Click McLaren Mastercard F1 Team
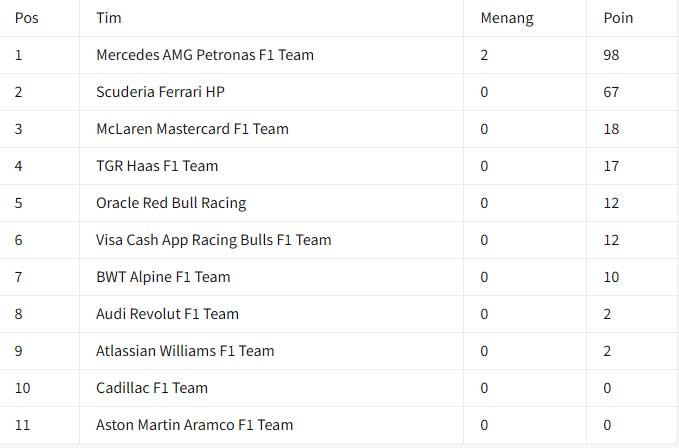 pos(192,129)
